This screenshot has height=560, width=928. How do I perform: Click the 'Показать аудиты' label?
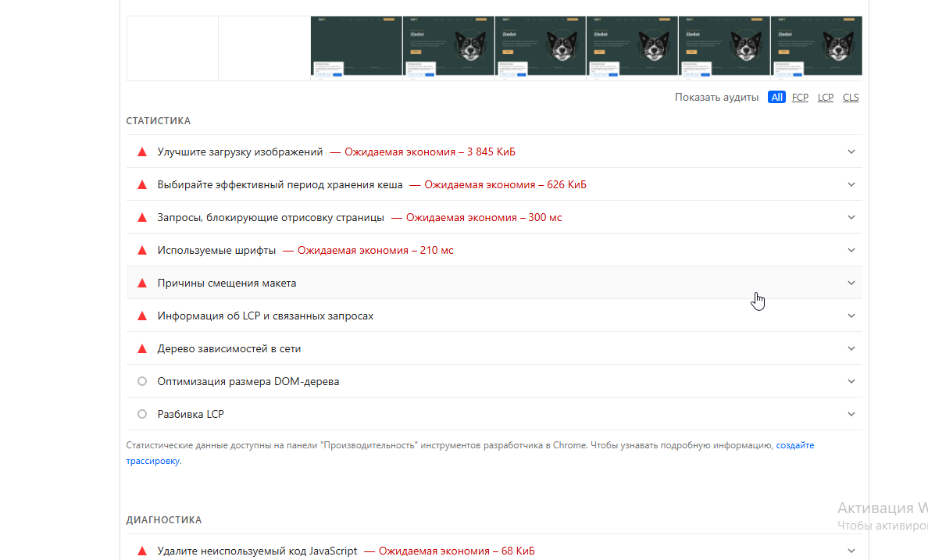pos(716,97)
